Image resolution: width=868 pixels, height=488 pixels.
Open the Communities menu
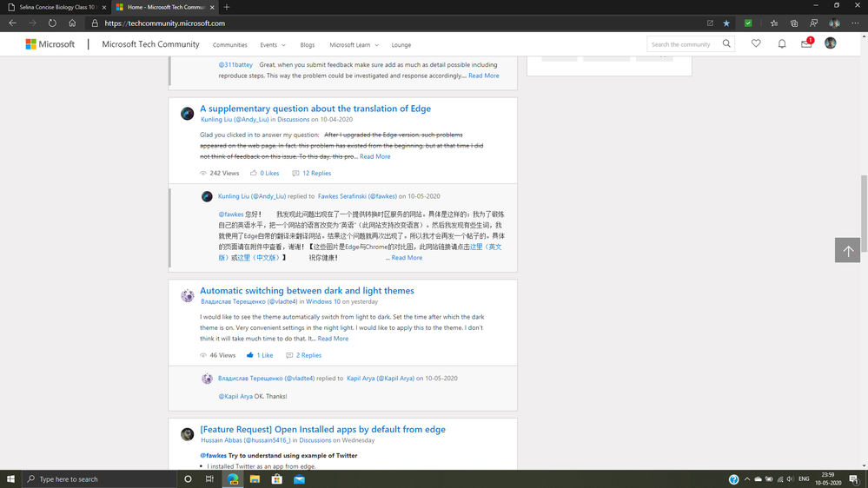pyautogui.click(x=229, y=45)
